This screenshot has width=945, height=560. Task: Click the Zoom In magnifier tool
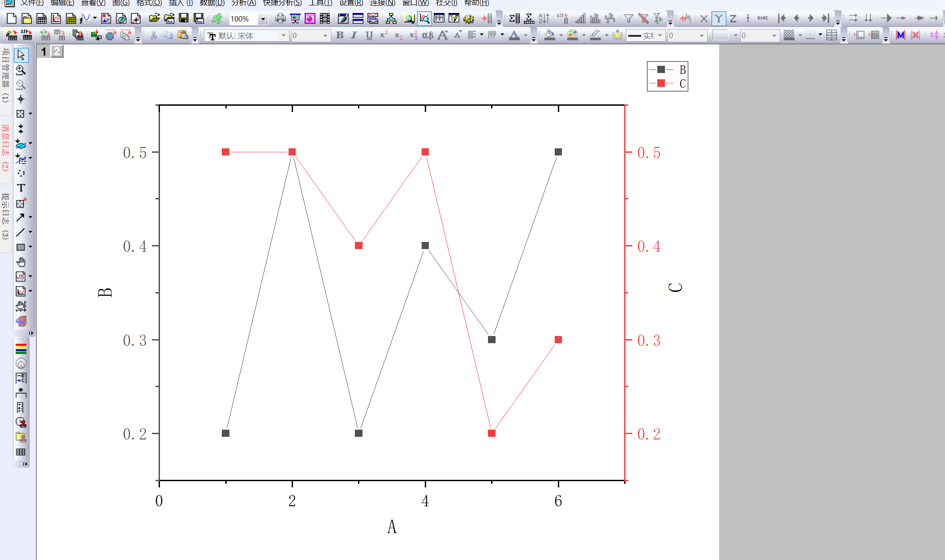click(21, 70)
